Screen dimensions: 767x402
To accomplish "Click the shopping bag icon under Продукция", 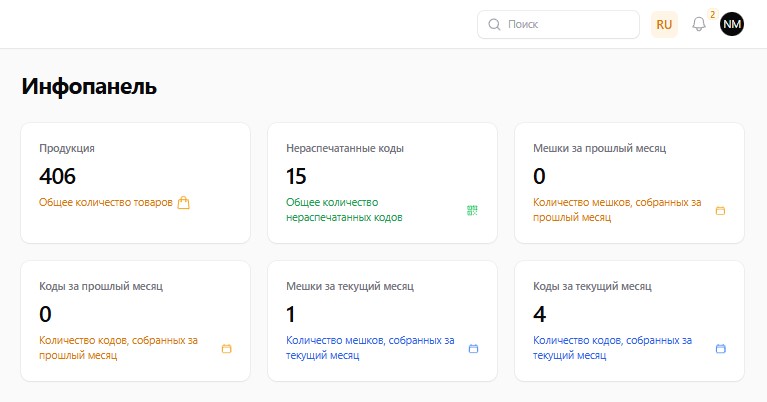I will point(183,202).
